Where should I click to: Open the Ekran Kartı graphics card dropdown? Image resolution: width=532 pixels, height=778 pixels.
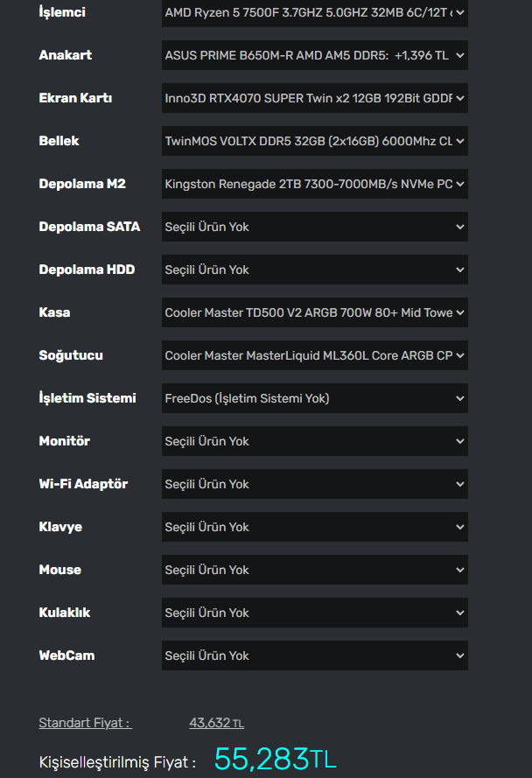(x=314, y=98)
